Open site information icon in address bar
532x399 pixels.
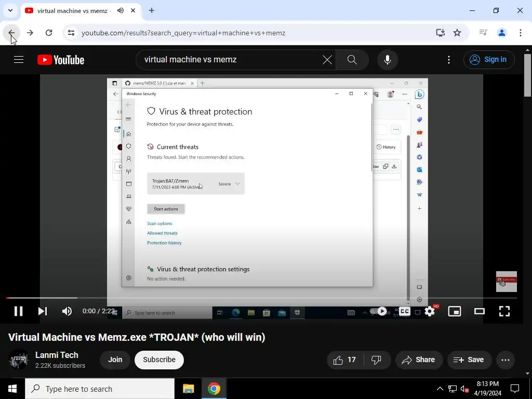coord(71,33)
